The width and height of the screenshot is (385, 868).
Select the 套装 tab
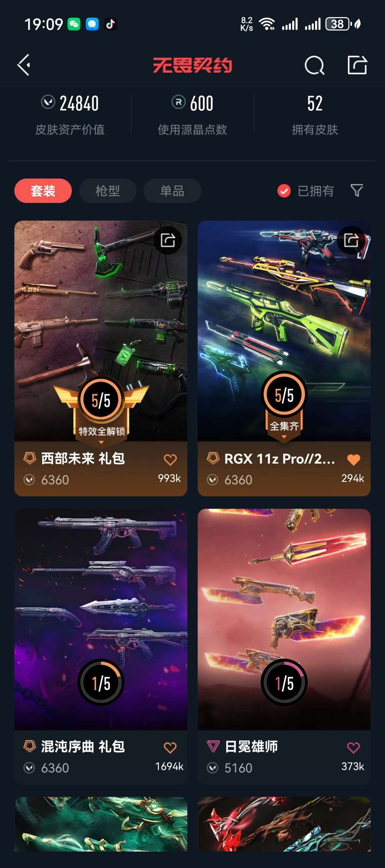43,191
